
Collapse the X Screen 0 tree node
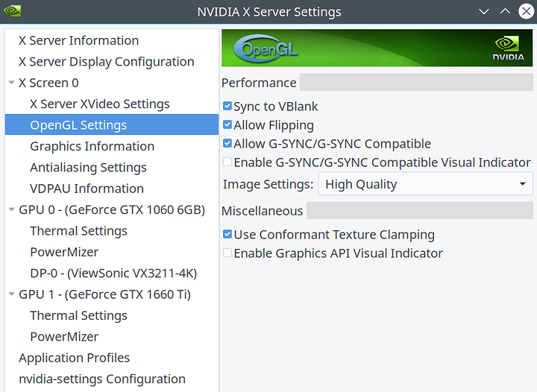[11, 83]
